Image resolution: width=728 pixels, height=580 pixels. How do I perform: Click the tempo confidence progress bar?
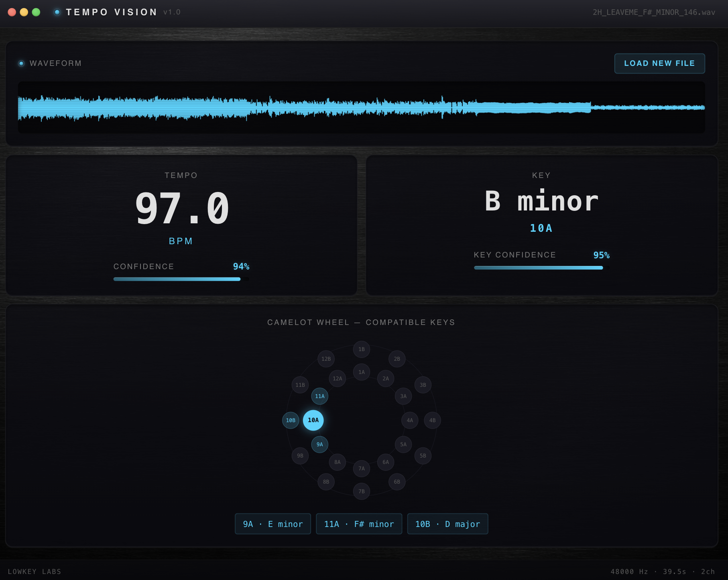181,279
